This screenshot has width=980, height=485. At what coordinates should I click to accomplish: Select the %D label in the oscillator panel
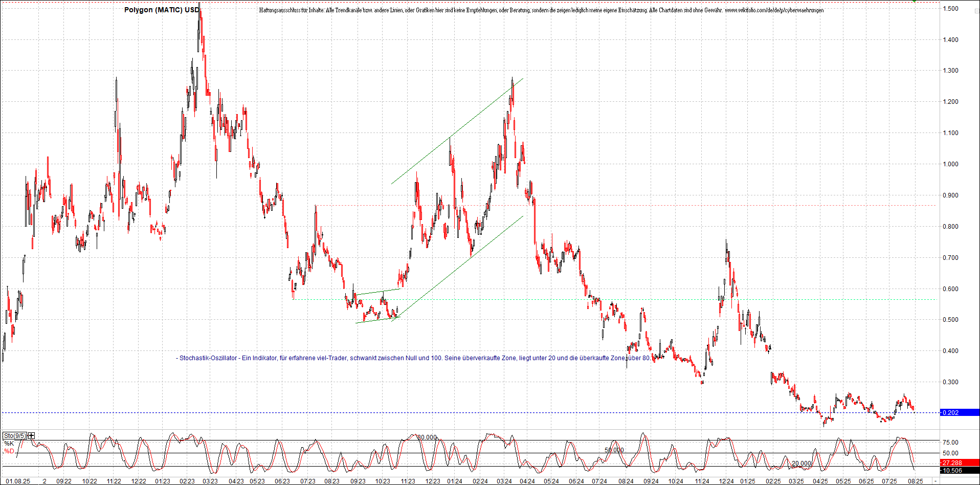click(8, 451)
